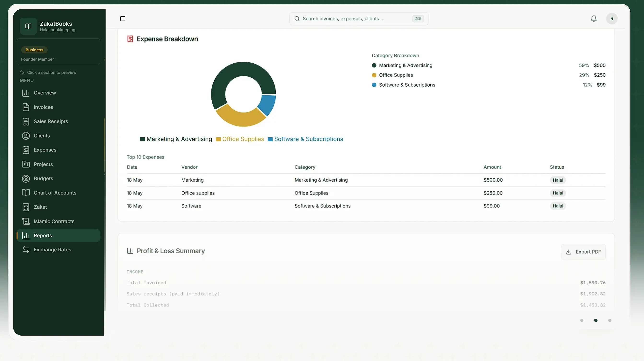Toggle the sidebar panel icon
Viewport: 644px width, 361px height.
(x=123, y=18)
